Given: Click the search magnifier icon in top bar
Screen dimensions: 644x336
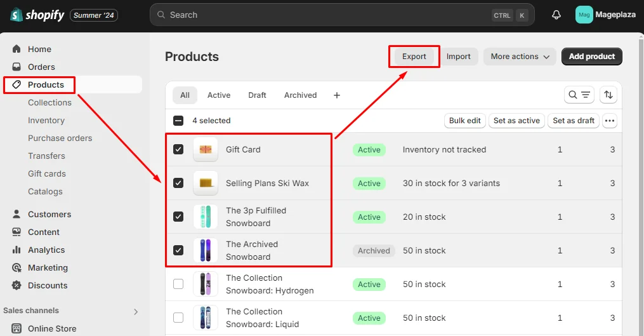Looking at the screenshot, I should tap(161, 15).
